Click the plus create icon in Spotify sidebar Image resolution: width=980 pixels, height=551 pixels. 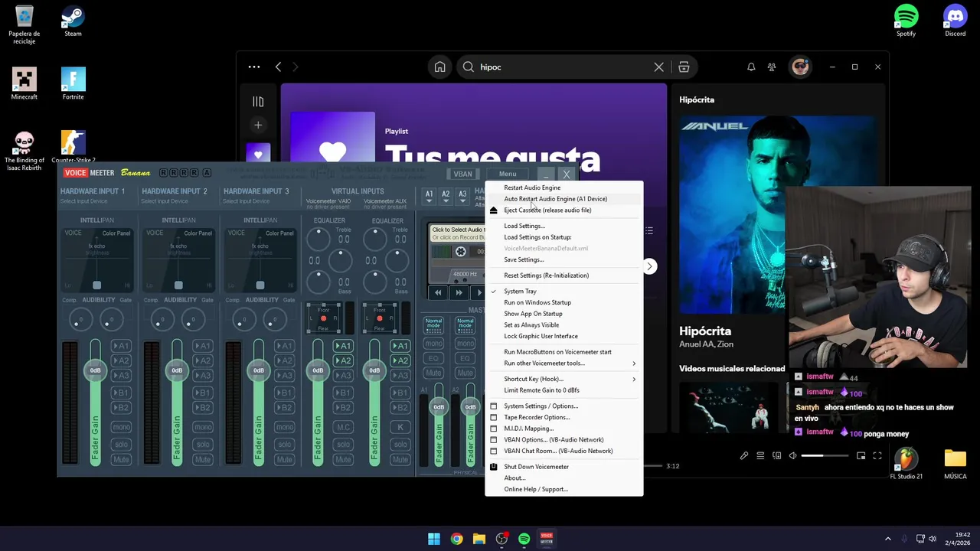[258, 125]
